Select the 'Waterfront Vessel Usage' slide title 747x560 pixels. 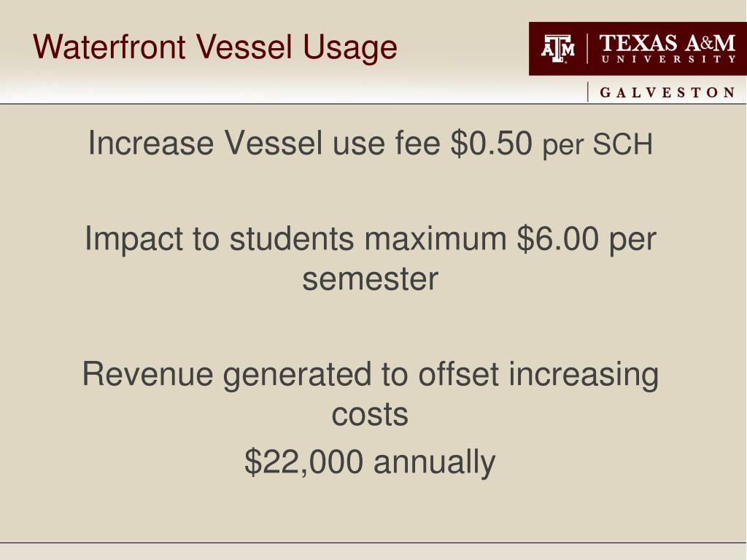point(215,47)
